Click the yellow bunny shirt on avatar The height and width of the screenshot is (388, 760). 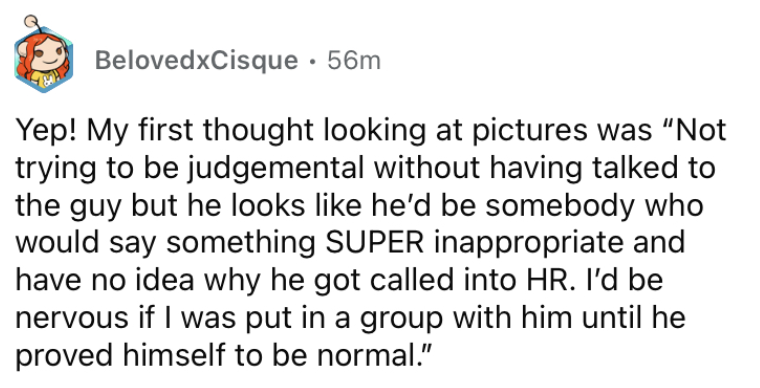[x=45, y=80]
